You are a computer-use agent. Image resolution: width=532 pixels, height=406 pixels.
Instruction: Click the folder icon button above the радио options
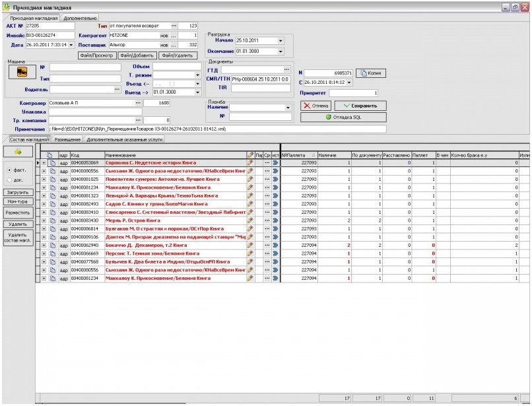(x=18, y=152)
